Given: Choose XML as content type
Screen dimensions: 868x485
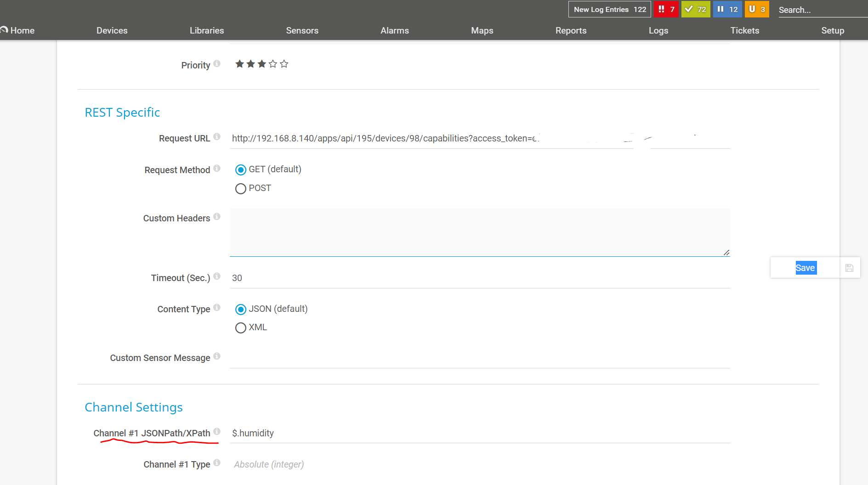Looking at the screenshot, I should 240,328.
